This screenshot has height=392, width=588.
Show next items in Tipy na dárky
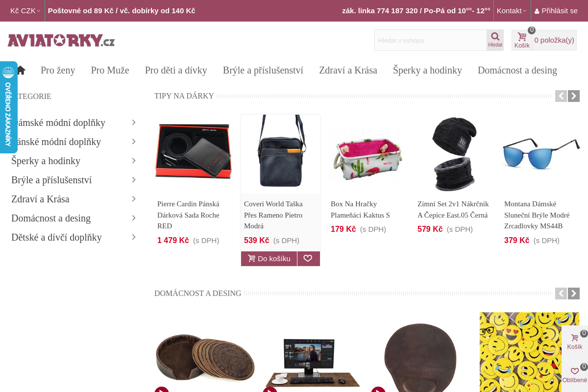574,96
